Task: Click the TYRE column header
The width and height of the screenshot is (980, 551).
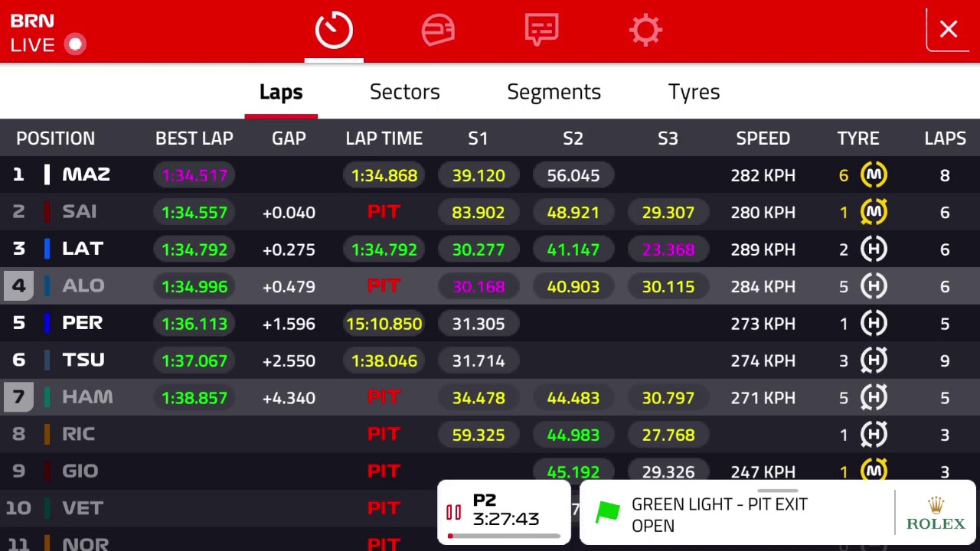Action: (857, 139)
